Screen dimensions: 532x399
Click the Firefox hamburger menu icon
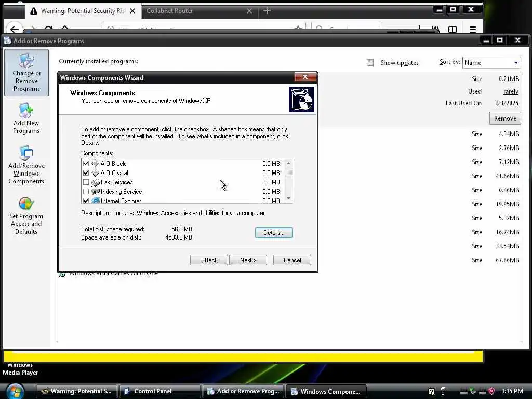473,30
